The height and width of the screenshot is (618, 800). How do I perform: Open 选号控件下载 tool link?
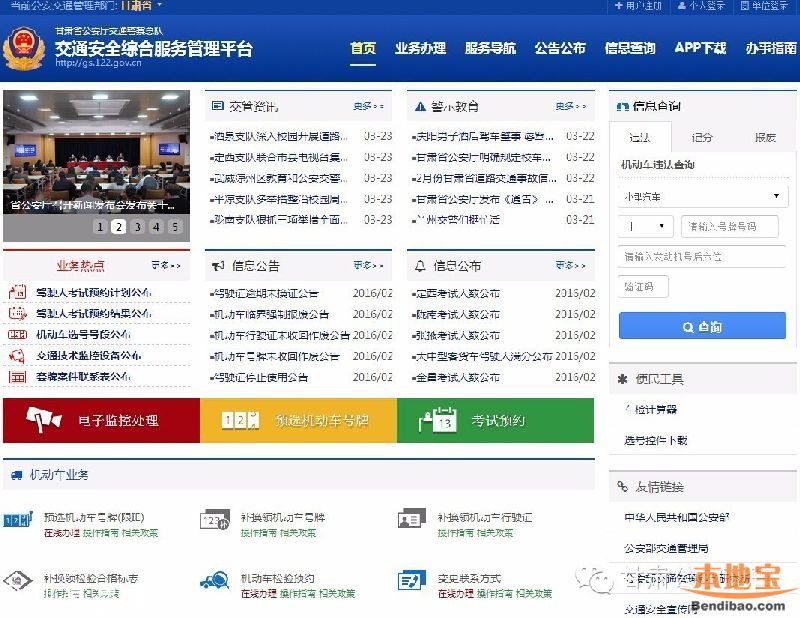(x=656, y=440)
